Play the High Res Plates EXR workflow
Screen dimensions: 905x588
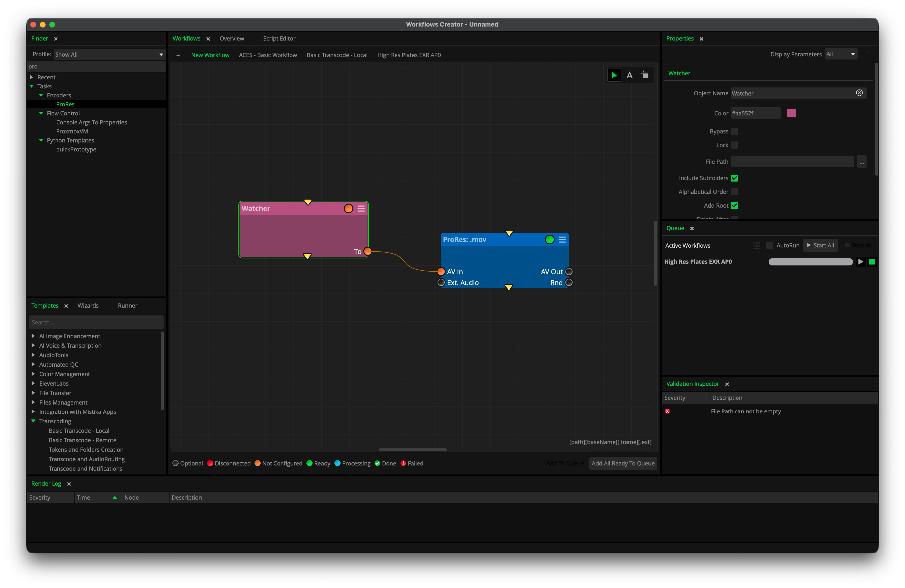[860, 262]
